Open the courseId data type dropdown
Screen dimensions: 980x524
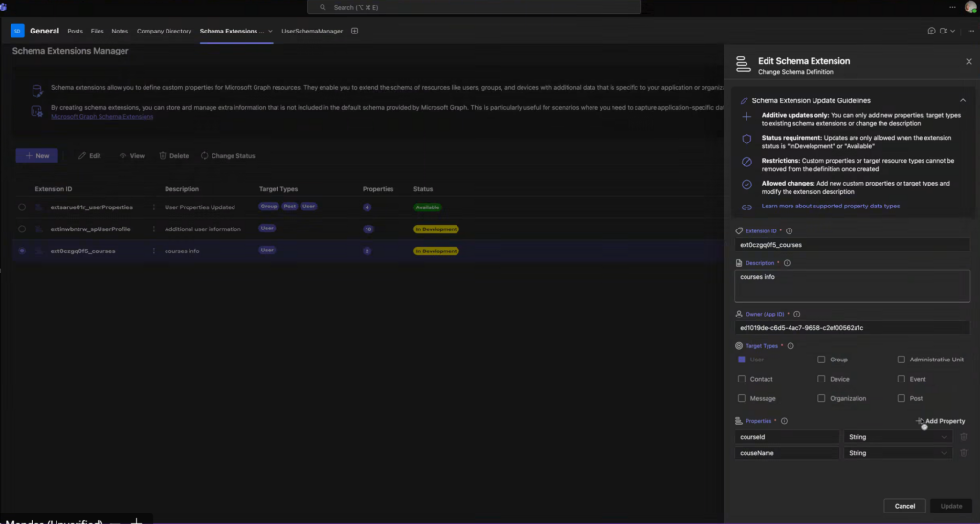[898, 437]
